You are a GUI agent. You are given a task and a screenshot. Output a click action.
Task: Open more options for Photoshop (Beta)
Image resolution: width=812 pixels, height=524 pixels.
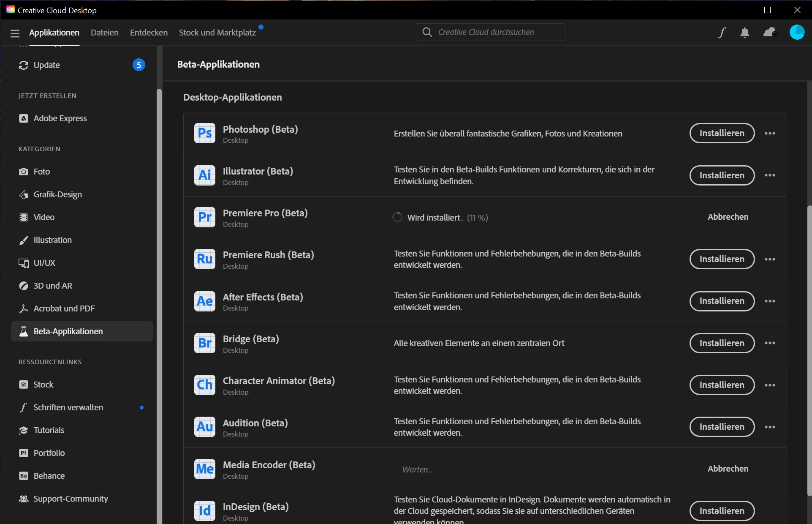(x=770, y=134)
